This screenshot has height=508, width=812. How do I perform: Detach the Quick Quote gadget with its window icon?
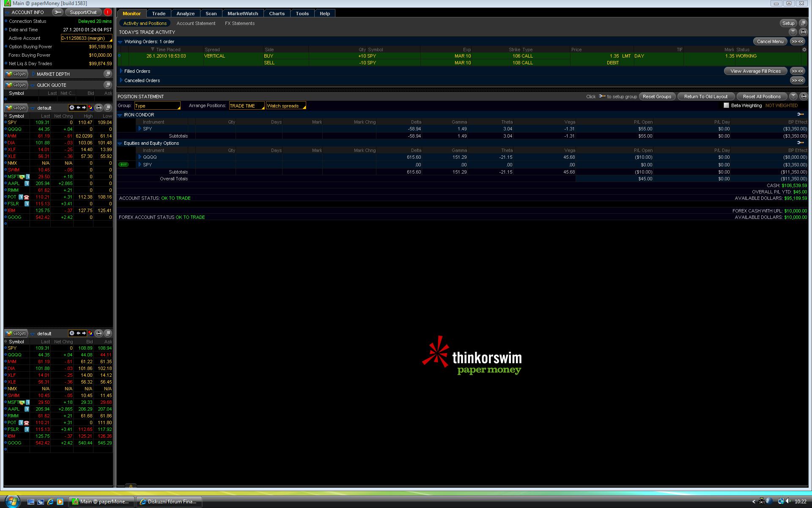[107, 85]
